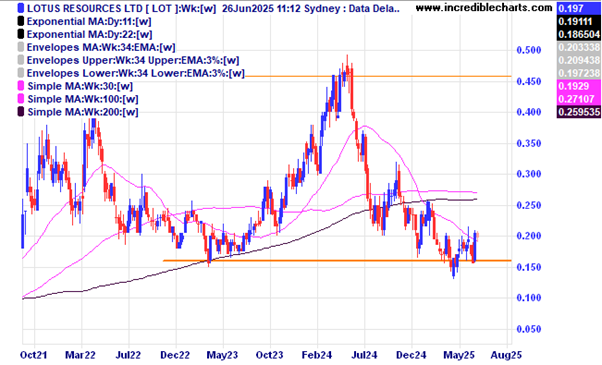The height and width of the screenshot is (365, 602).
Task: Click the 0.150 price axis label
Action: coord(529,267)
